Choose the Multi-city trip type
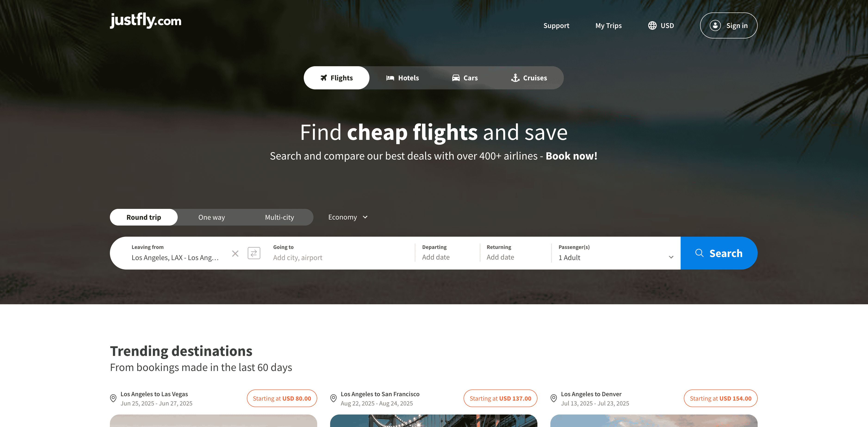 click(x=279, y=217)
